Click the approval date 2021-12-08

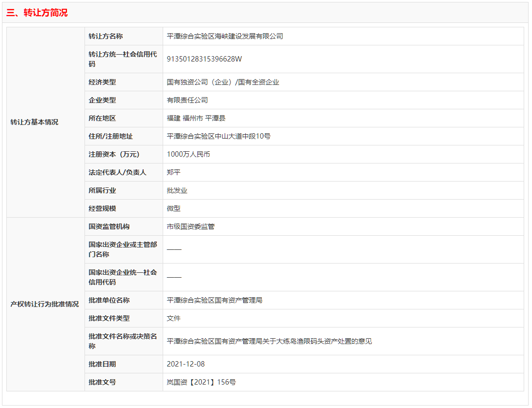pos(185,364)
